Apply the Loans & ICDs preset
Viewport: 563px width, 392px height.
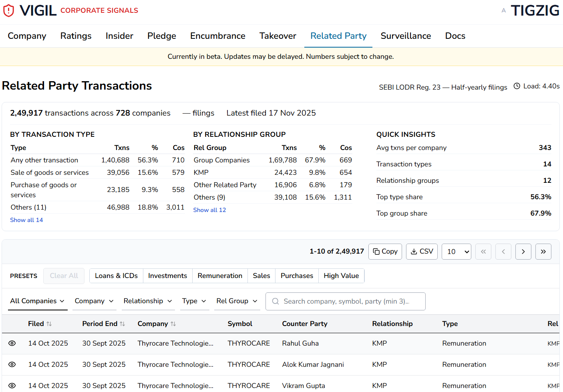coord(116,276)
